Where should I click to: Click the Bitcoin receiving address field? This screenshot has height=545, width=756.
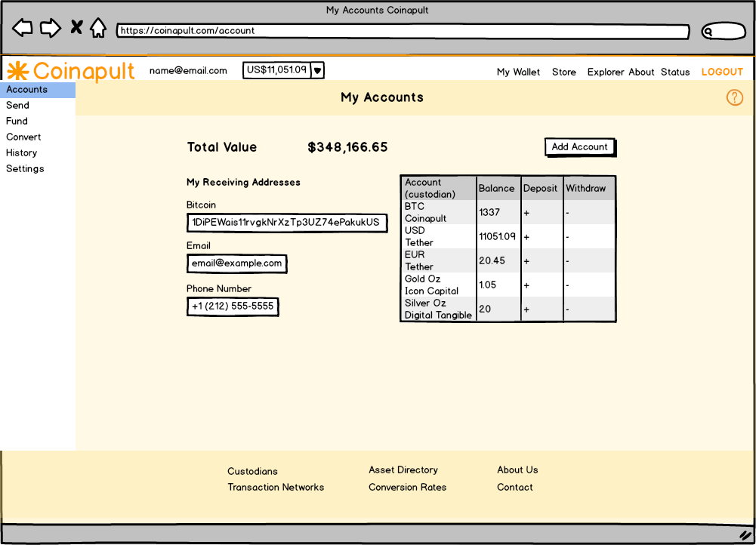286,223
